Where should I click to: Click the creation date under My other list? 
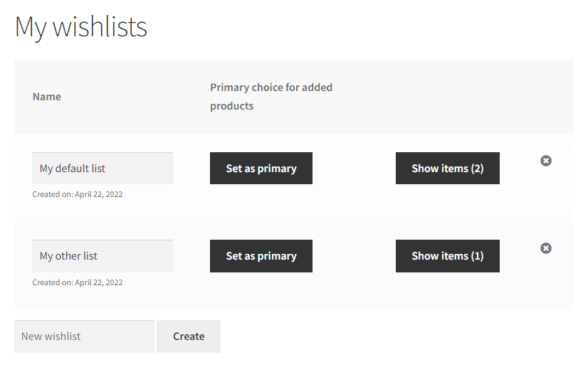click(78, 282)
